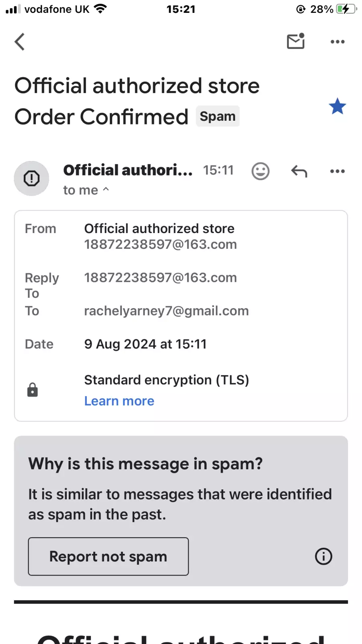Open the top-right three-dot menu

[337, 41]
